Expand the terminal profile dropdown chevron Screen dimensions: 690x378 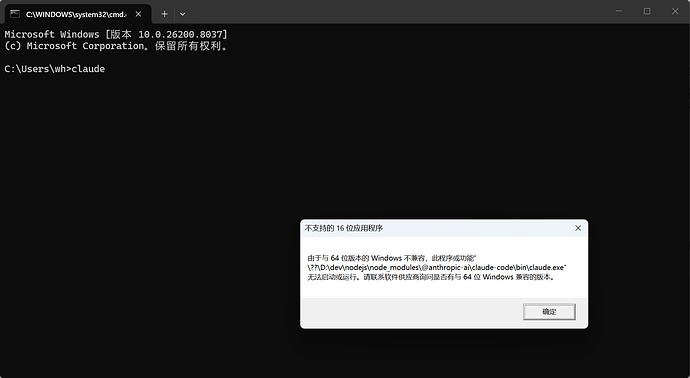pyautogui.click(x=182, y=14)
